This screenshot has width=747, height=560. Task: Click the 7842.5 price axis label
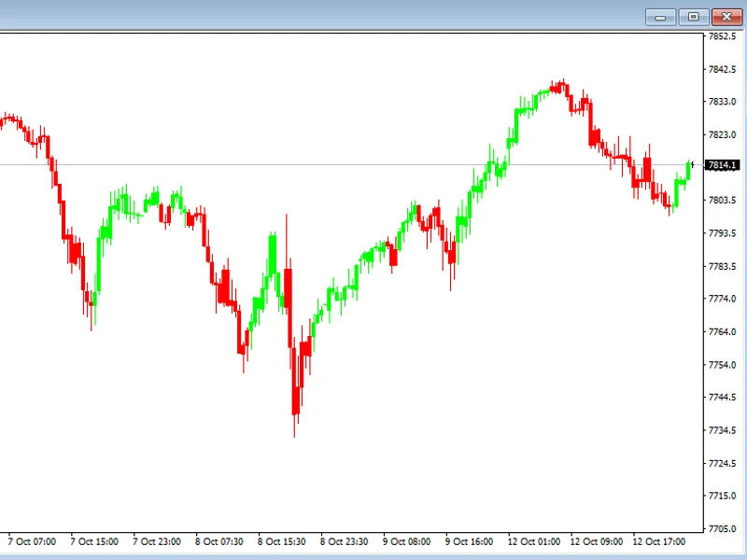pos(722,69)
